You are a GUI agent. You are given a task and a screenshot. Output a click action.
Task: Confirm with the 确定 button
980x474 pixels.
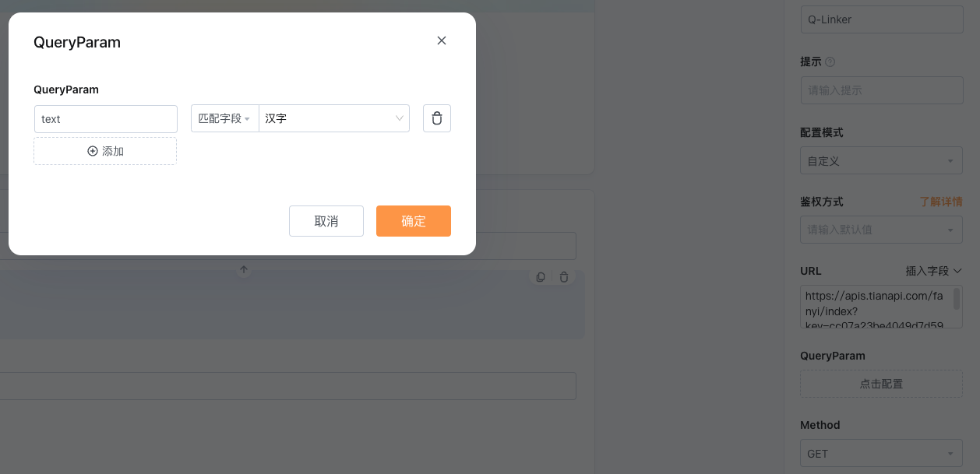(x=414, y=221)
